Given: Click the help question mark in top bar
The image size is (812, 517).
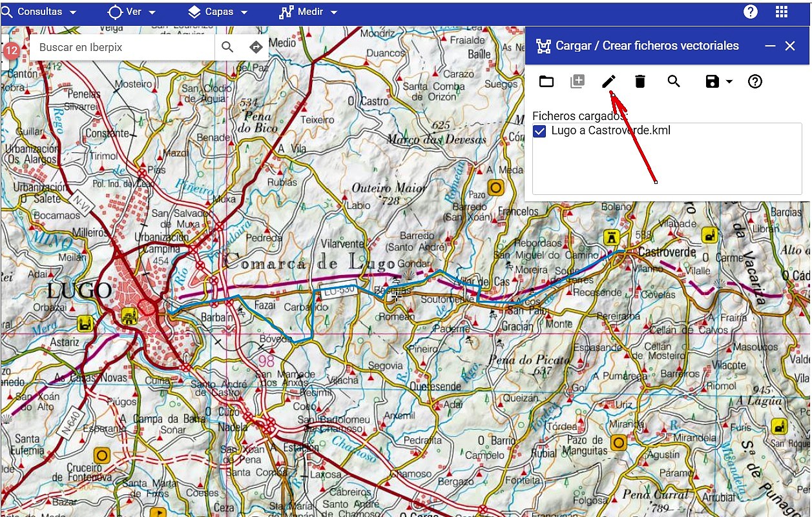Looking at the screenshot, I should tap(751, 12).
